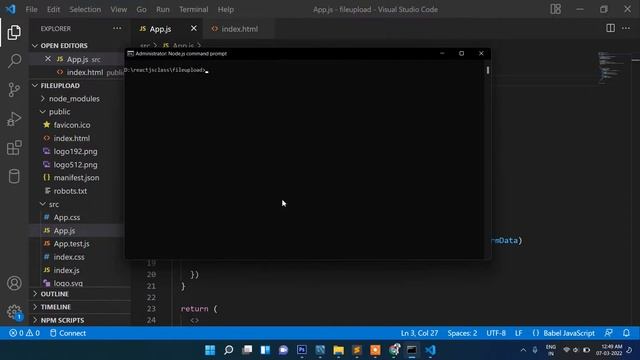Expand the node_modules folder
The width and height of the screenshot is (640, 360).
pos(74,99)
